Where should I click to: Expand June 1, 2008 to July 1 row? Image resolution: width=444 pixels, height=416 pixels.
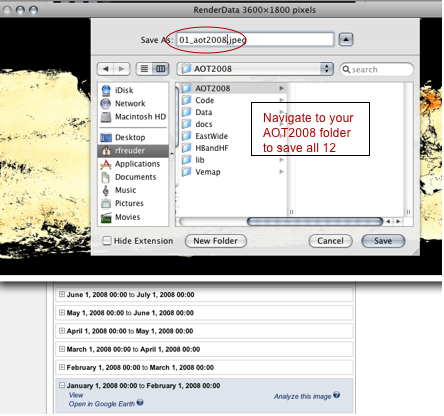[62, 294]
